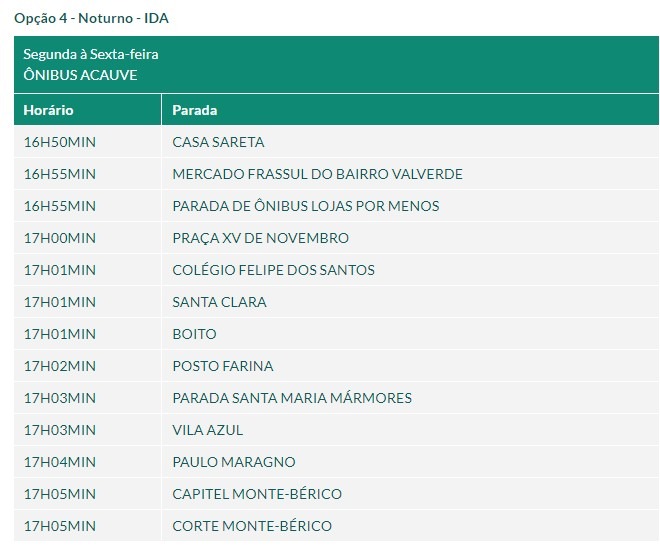The width and height of the screenshot is (660, 549).
Task: Choose the COLÉGIO FELIPE DOS SANTOS row
Action: pos(273,270)
